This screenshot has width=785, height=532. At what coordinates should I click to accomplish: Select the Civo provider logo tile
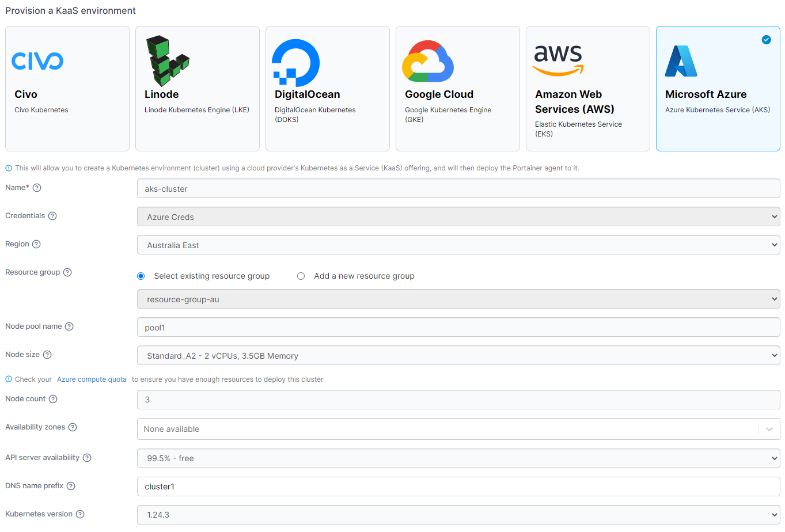67,89
